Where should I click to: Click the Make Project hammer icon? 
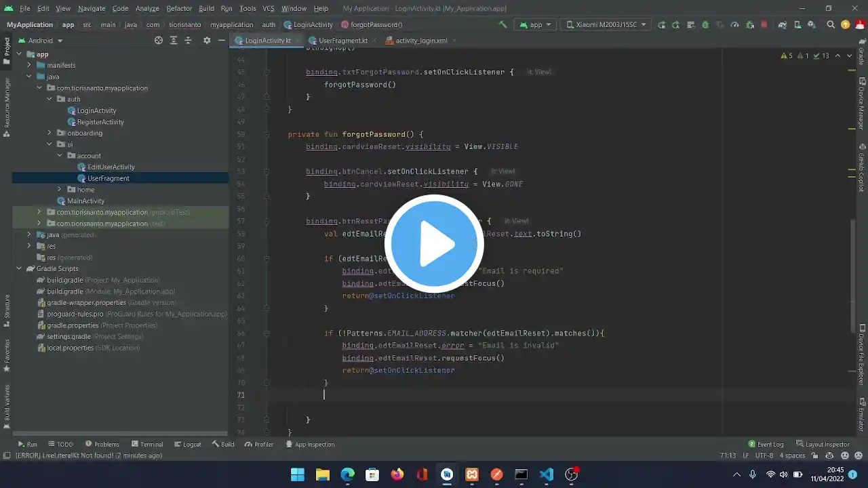point(502,24)
